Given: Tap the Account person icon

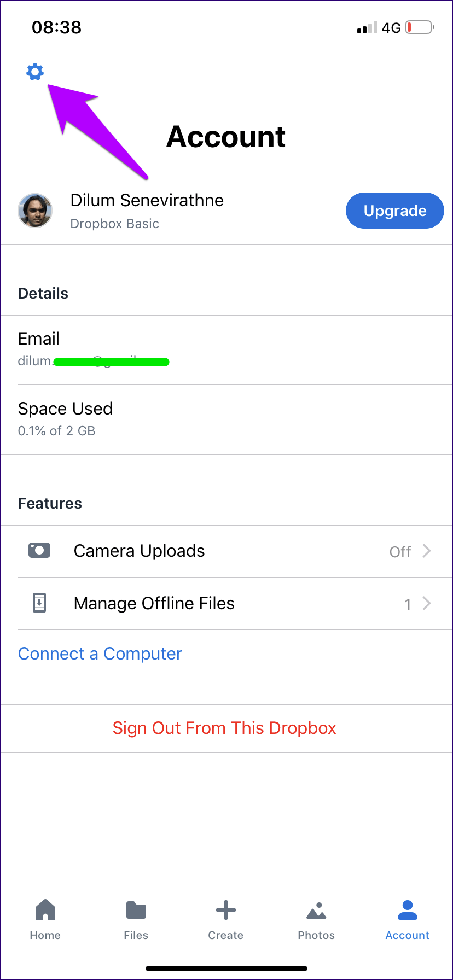Looking at the screenshot, I should point(407,910).
